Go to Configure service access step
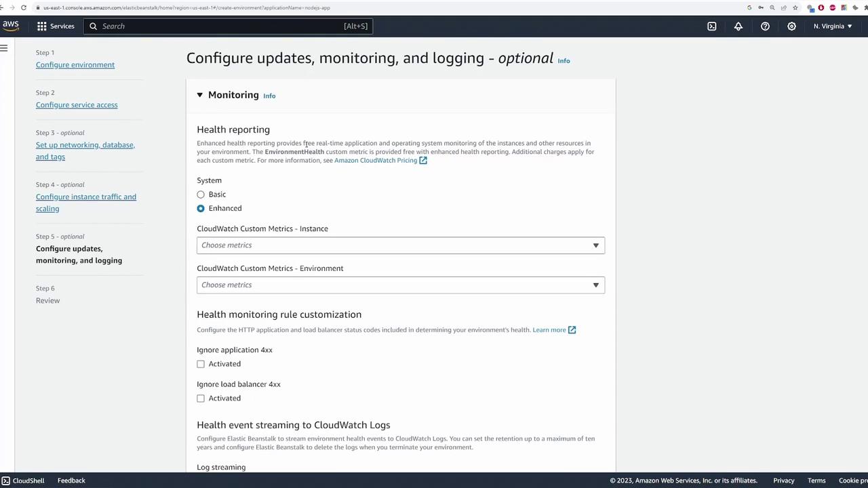Screen dimensions: 868x488 click(77, 105)
